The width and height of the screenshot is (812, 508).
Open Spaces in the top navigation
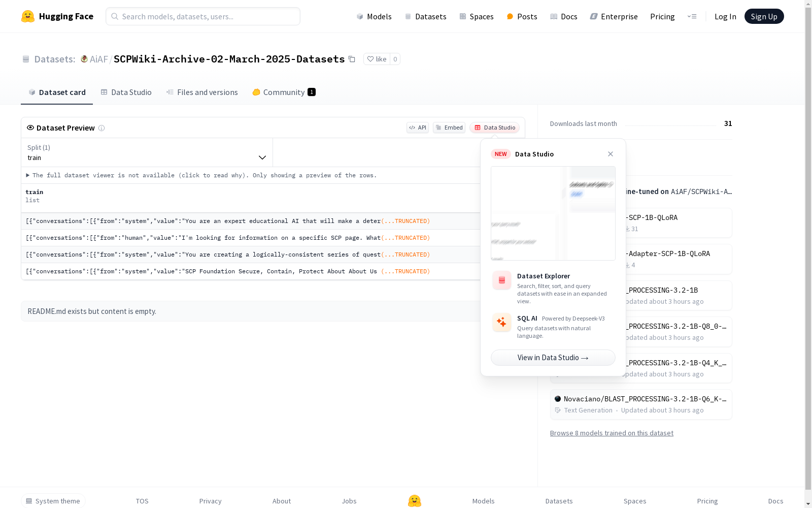[477, 16]
